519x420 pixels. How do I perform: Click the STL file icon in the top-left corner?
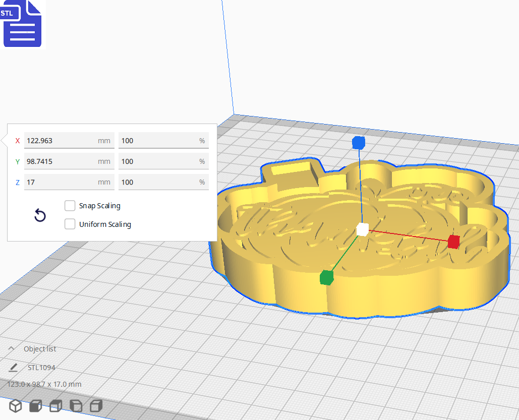click(x=22, y=24)
